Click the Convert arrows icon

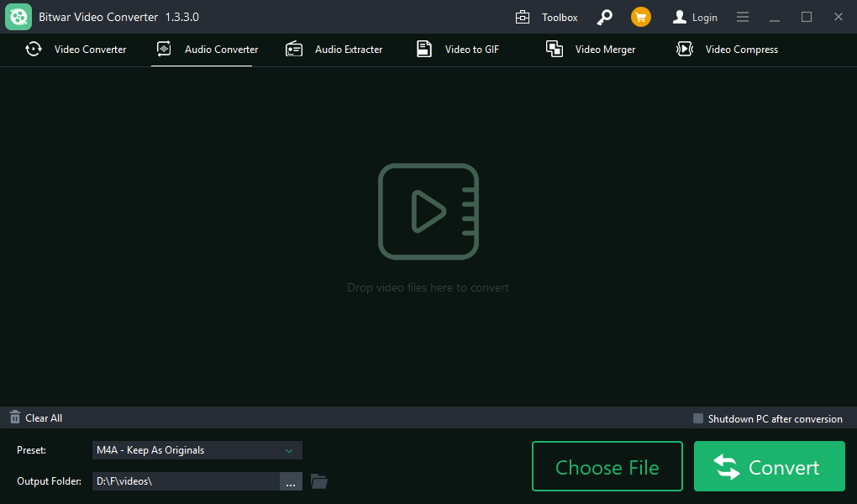click(x=727, y=467)
